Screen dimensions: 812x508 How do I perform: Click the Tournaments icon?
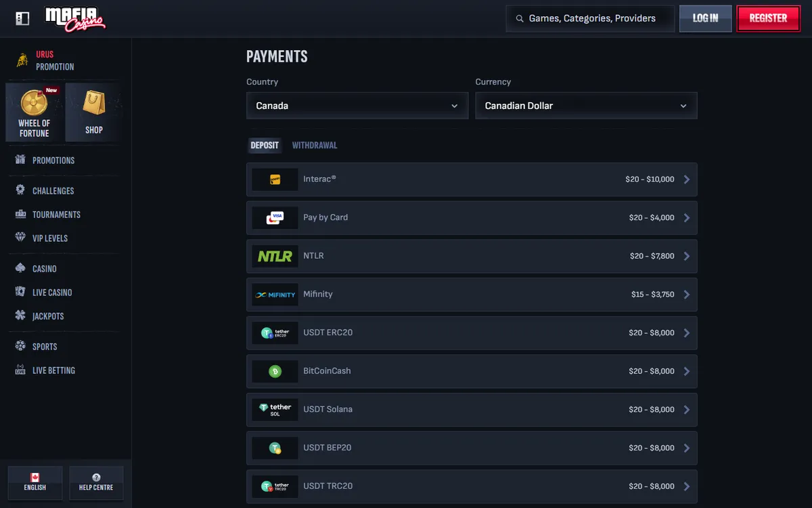click(x=20, y=214)
